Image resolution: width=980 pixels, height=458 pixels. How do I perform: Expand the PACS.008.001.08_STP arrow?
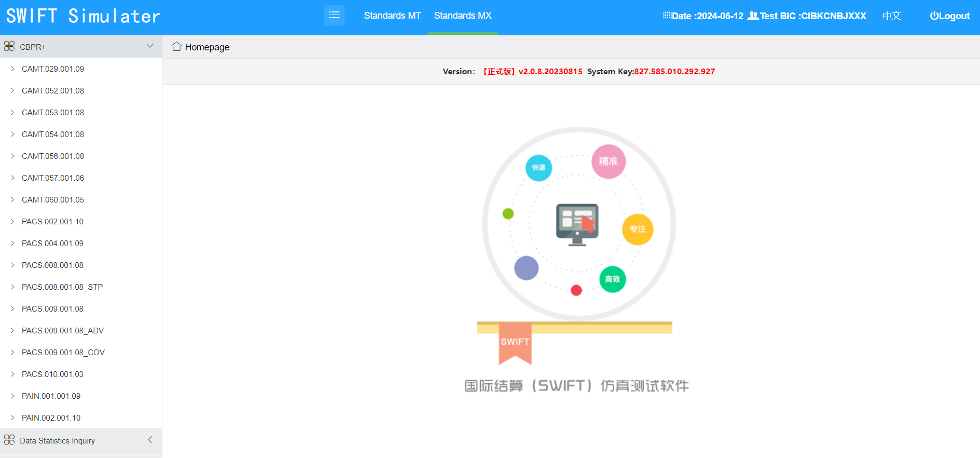12,287
